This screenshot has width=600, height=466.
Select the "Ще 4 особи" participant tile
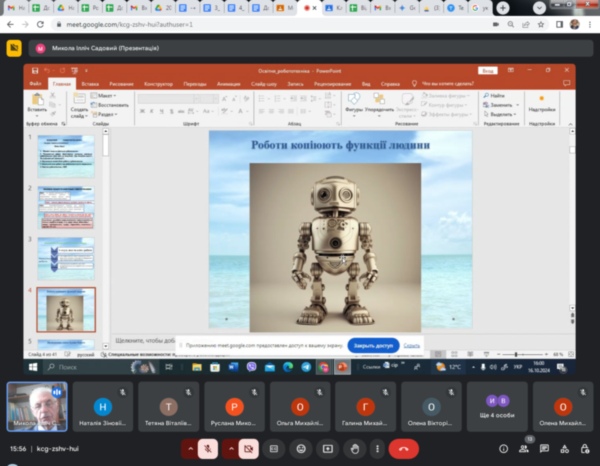click(497, 407)
